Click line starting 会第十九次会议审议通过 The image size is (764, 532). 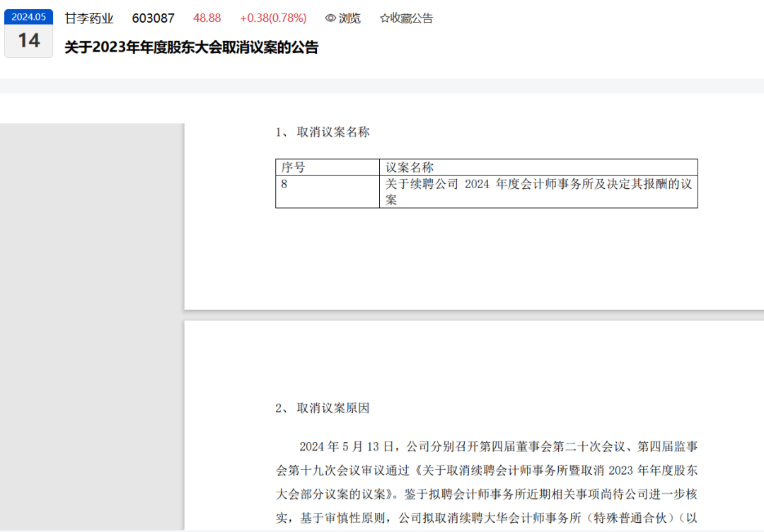point(487,470)
